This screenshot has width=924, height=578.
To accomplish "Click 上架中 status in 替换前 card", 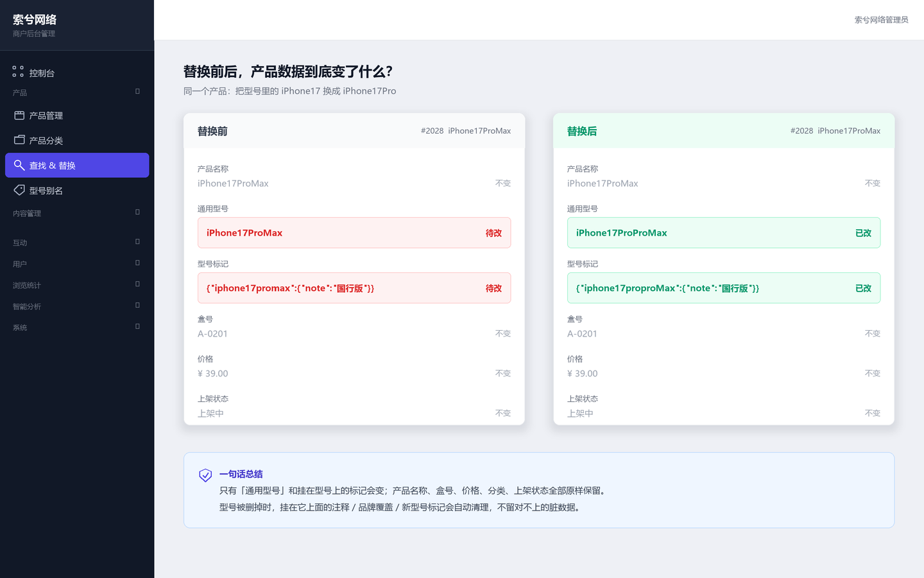I will pos(210,414).
